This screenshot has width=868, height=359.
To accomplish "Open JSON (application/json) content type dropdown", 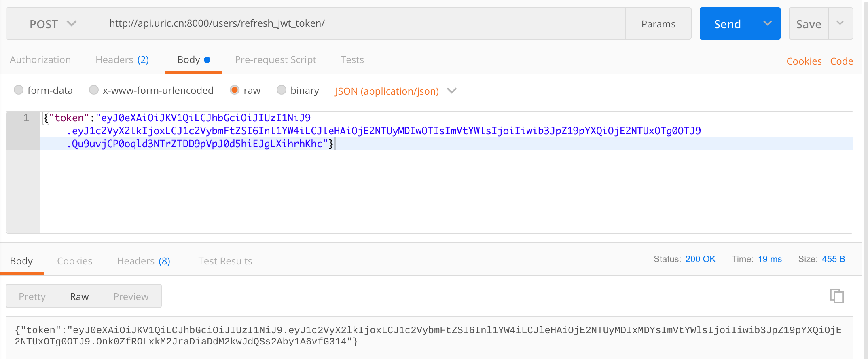I will (395, 91).
